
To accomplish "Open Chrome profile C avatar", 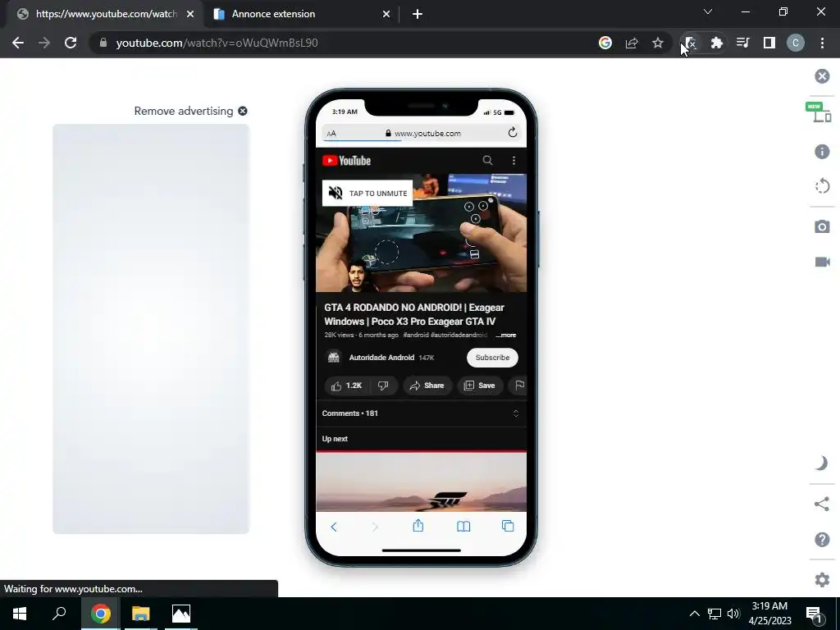I will pos(796,43).
